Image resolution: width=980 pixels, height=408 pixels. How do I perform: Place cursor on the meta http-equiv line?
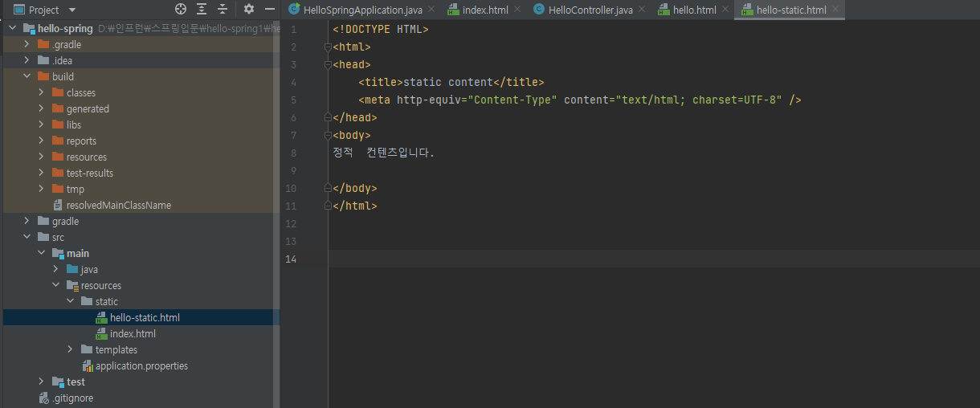point(580,100)
